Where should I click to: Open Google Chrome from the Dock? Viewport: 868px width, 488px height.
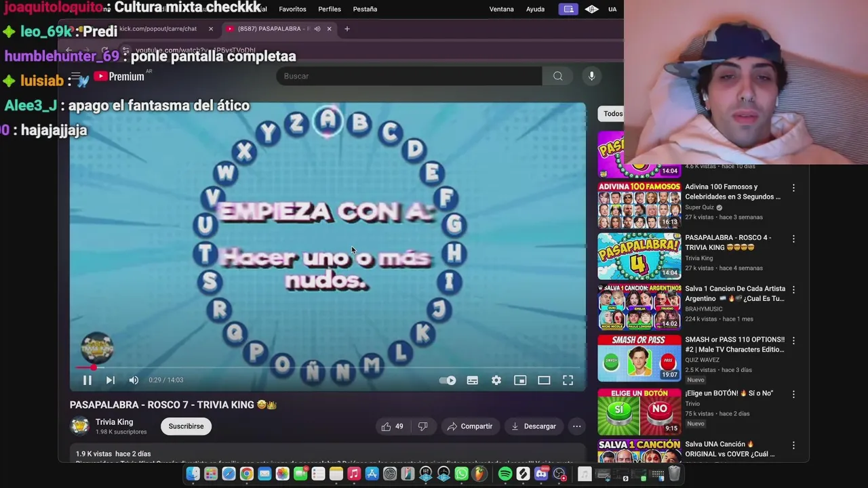tap(247, 474)
